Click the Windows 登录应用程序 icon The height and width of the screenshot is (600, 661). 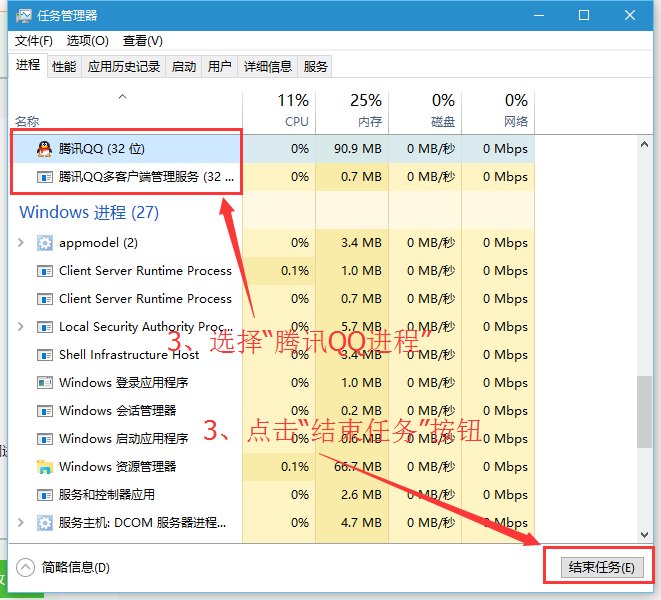tap(45, 383)
